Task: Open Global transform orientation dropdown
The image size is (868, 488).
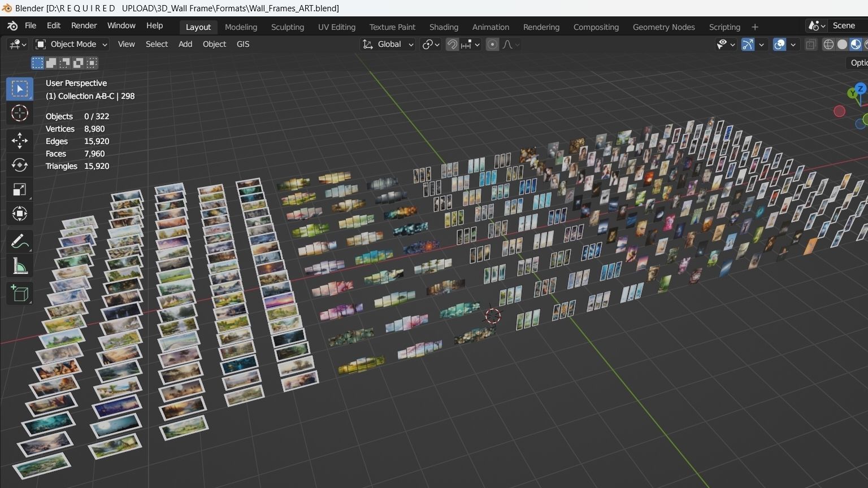Action: point(388,45)
